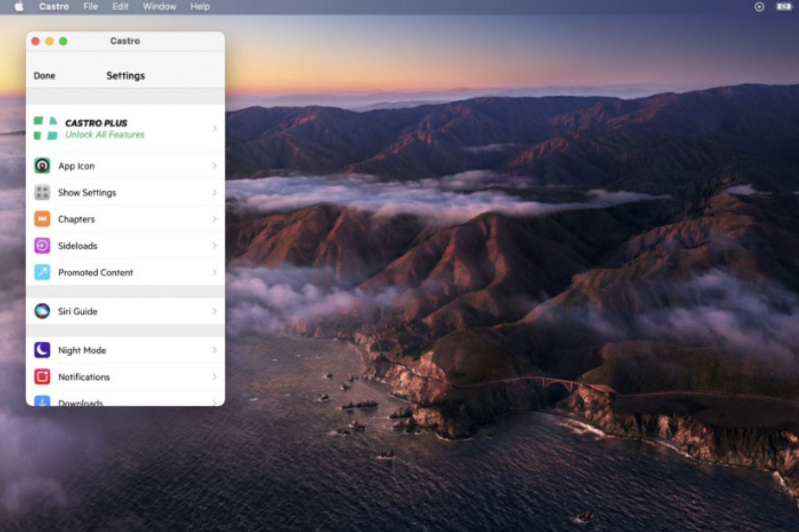799x532 pixels.
Task: Click Unlock All Features link
Action: 104,135
